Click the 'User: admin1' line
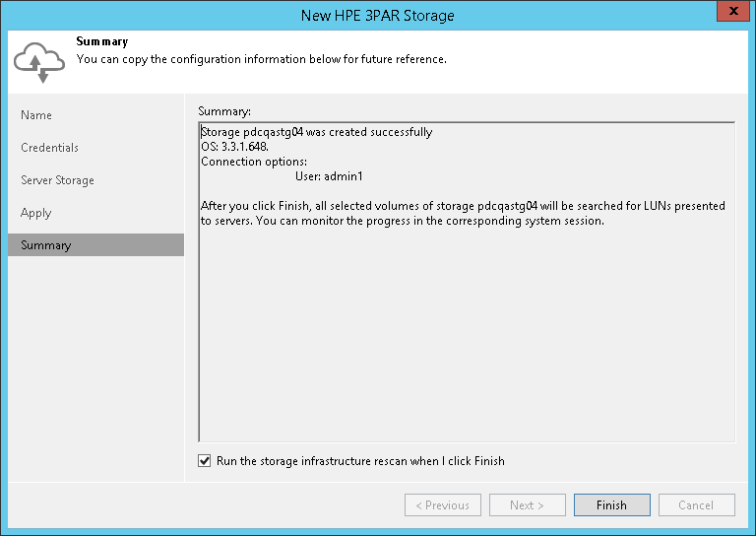The height and width of the screenshot is (536, 756). pos(329,176)
